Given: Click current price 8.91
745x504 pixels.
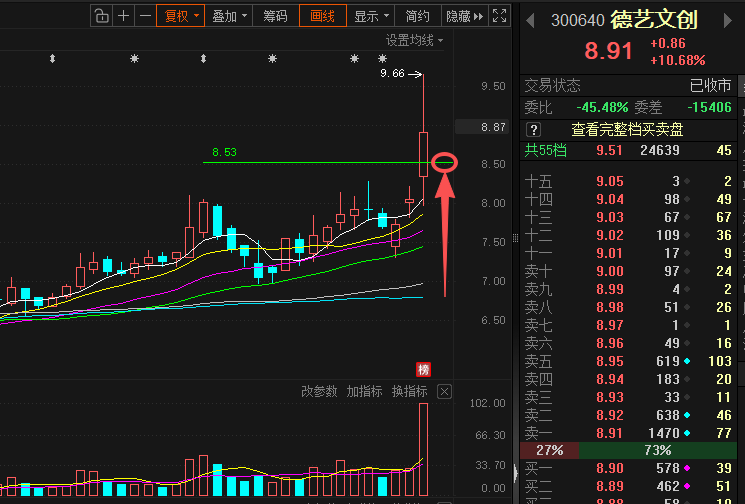Looking at the screenshot, I should tap(609, 51).
